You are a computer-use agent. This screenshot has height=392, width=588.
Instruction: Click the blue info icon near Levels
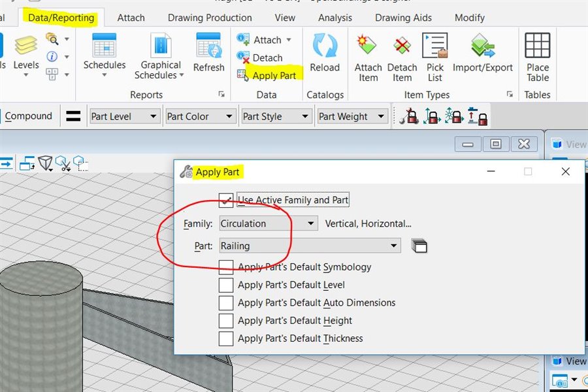coord(52,56)
